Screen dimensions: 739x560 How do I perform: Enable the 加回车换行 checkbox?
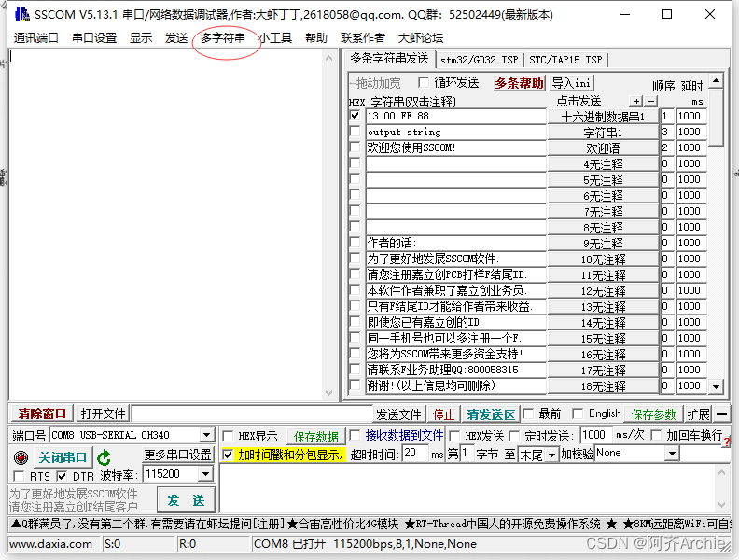(656, 435)
